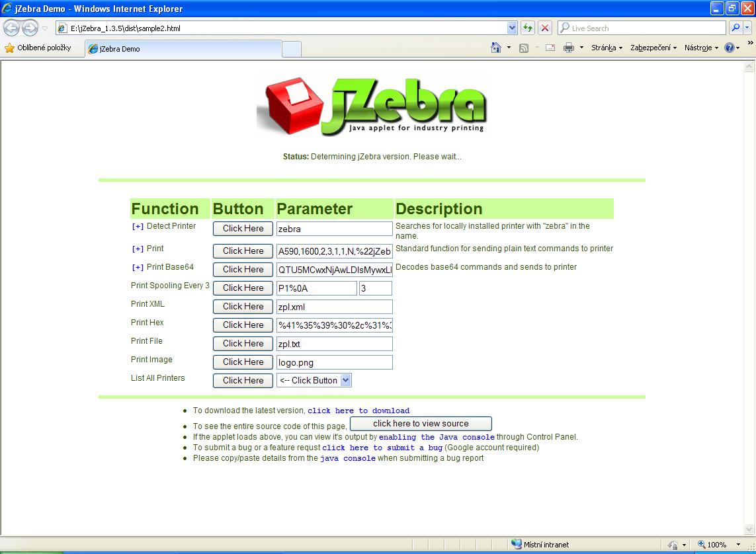
Task: Click Here button for Print
Action: [243, 251]
